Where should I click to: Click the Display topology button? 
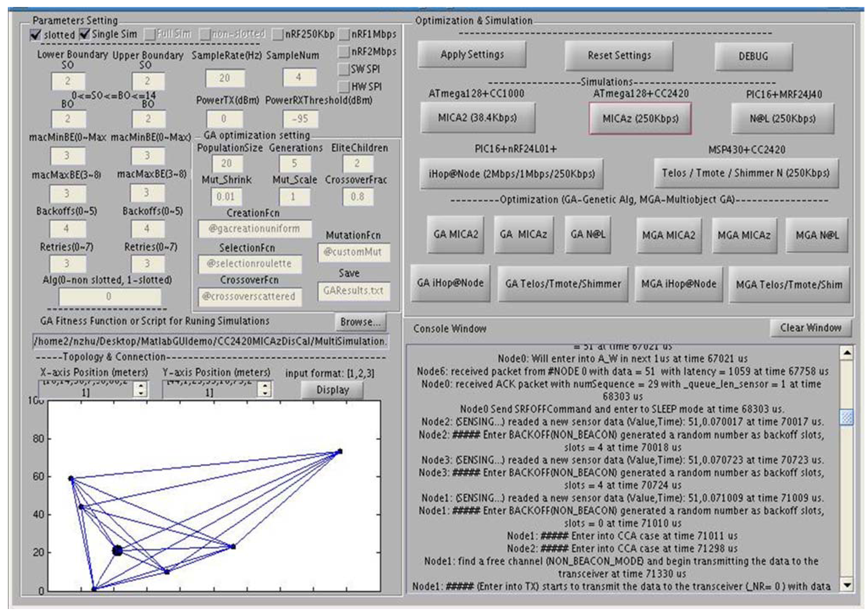pyautogui.click(x=332, y=390)
